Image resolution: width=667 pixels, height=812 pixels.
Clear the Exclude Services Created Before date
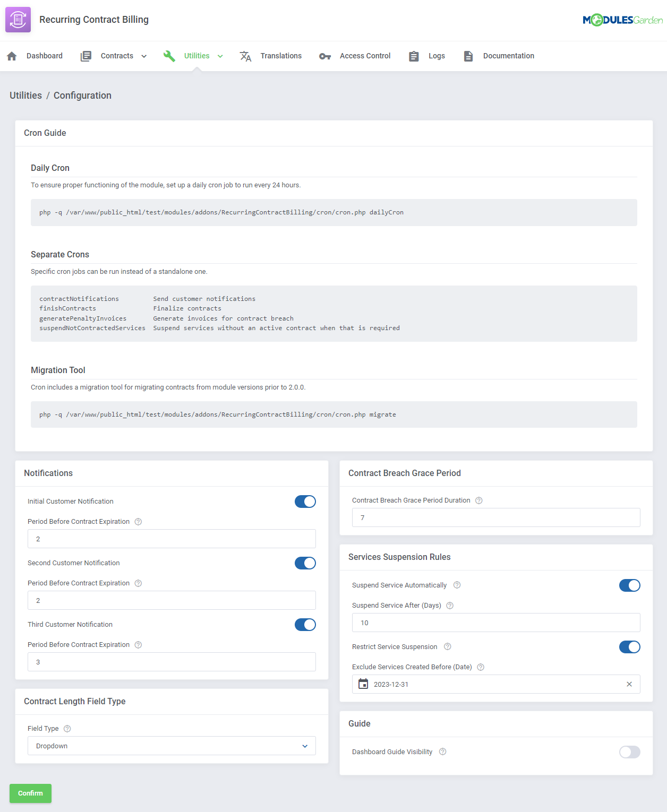629,684
